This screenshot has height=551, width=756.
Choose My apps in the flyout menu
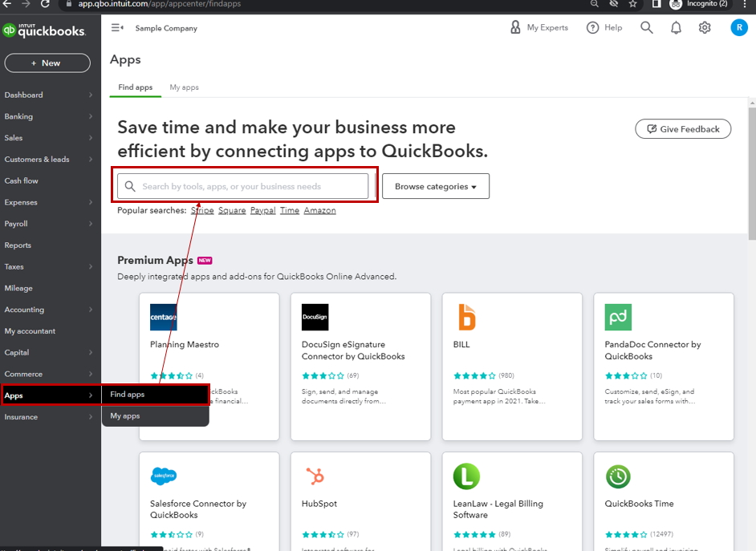[155, 415]
